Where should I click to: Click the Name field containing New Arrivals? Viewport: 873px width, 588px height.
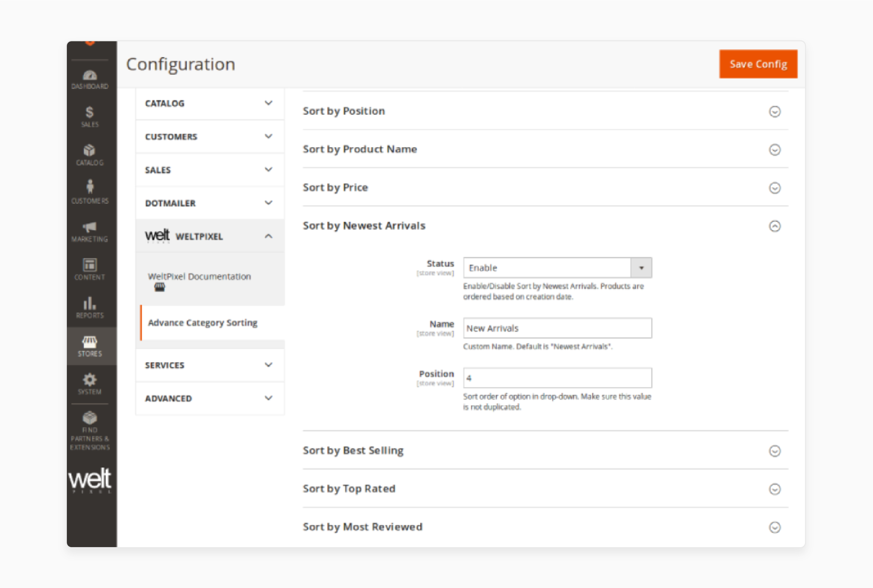pyautogui.click(x=557, y=328)
